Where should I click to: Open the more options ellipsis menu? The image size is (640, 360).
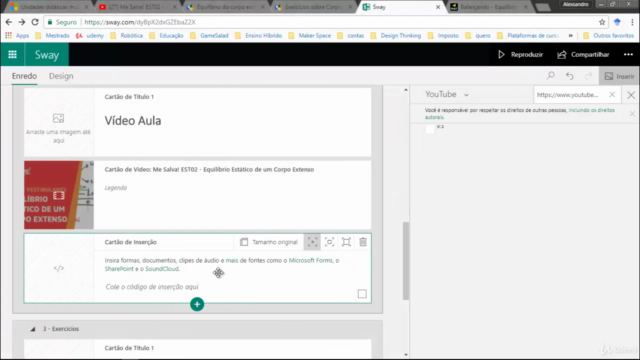(628, 55)
